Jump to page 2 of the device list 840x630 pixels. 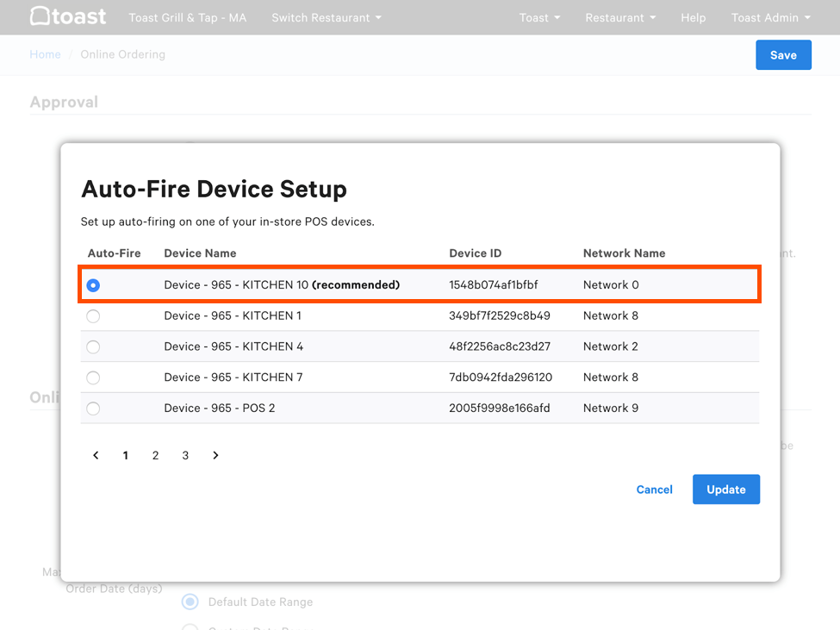click(x=155, y=455)
